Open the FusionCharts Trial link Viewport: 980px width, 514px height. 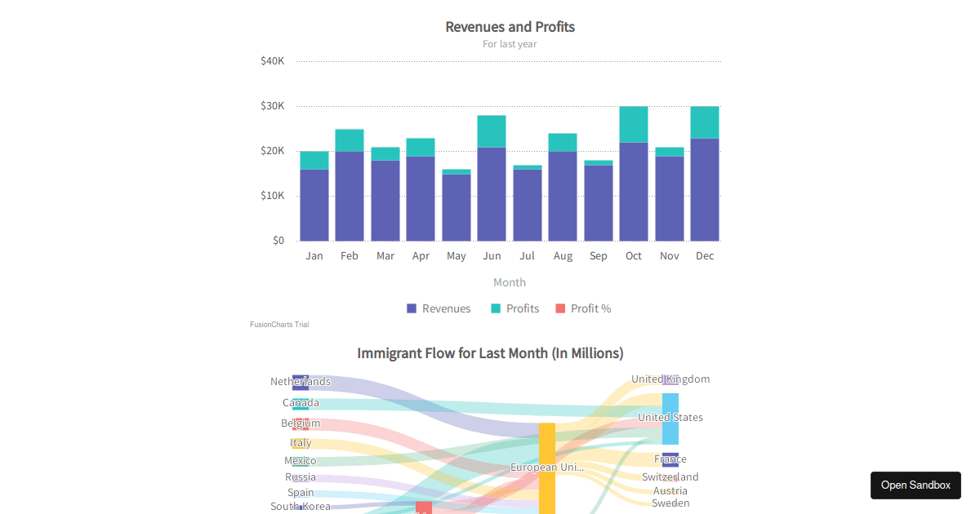pyautogui.click(x=278, y=324)
